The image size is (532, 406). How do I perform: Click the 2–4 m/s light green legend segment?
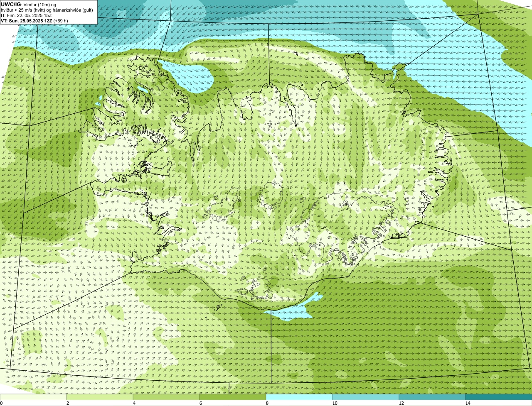100,397
